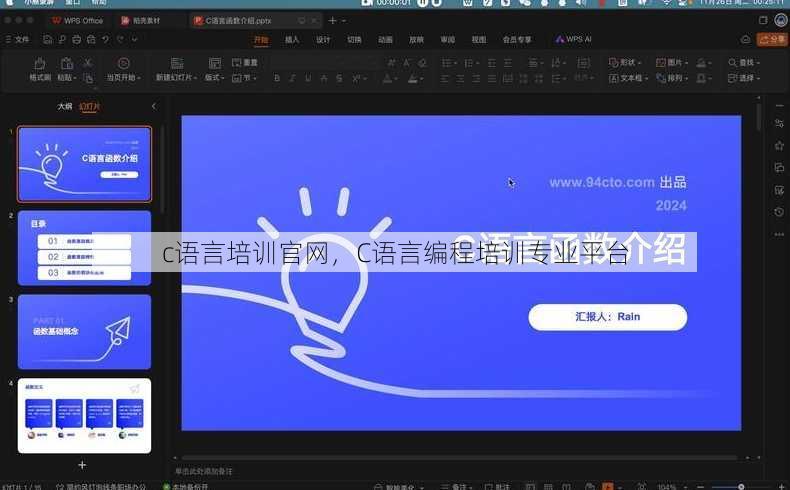Click the www.94cto.com 出品 text
The image size is (790, 490).
[618, 182]
